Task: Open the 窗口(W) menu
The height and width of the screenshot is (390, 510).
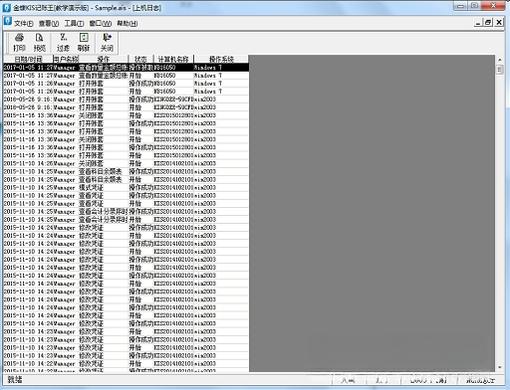Action: (x=100, y=23)
